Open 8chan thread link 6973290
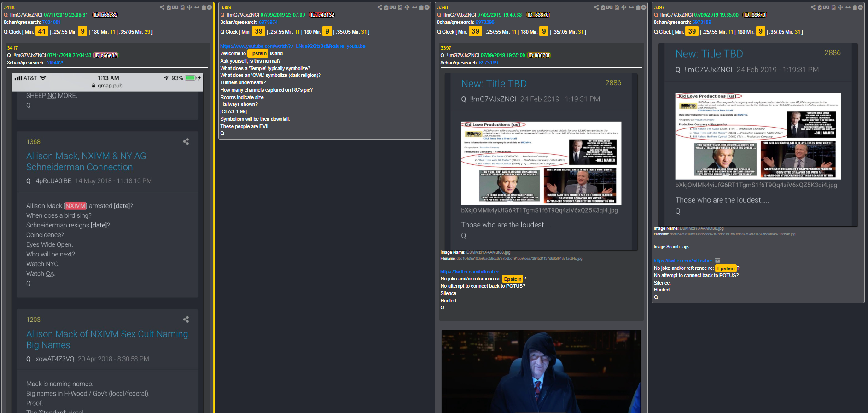Screen dimensions: 868x413 (485, 22)
